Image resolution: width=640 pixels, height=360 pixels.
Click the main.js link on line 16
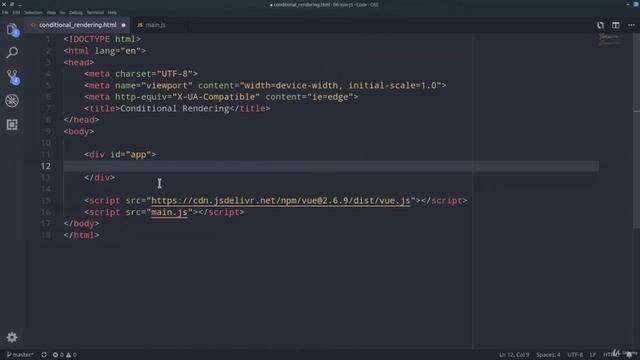pos(169,212)
